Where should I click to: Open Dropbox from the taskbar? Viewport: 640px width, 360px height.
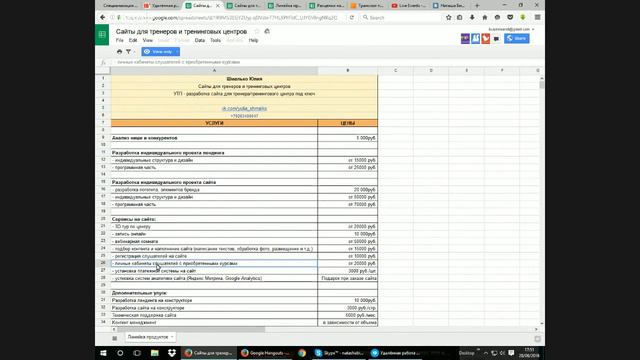[x=171, y=353]
